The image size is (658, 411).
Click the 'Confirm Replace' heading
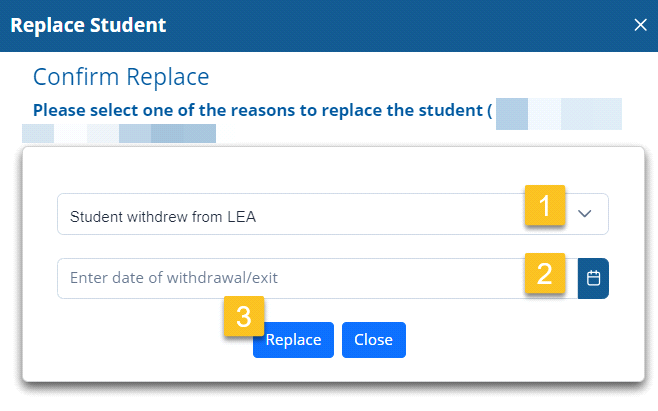(121, 77)
